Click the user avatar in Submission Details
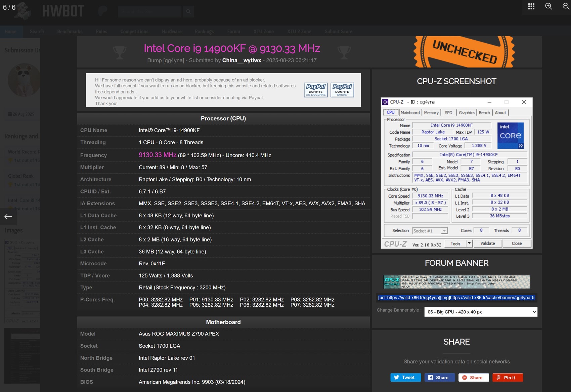The height and width of the screenshot is (392, 571). [x=24, y=80]
